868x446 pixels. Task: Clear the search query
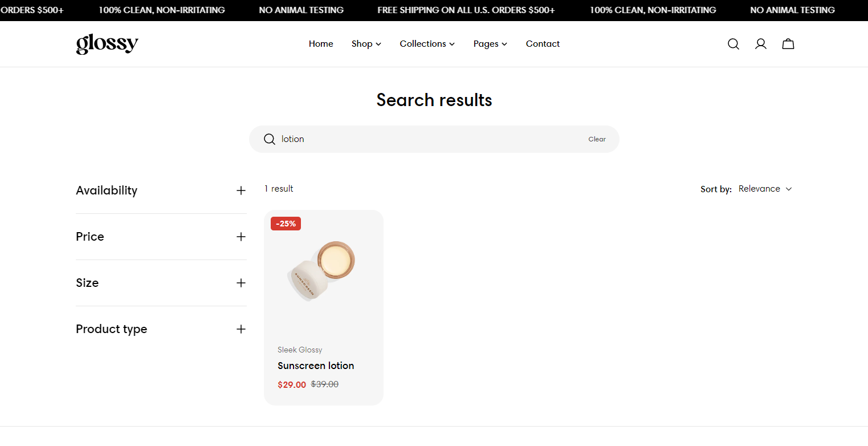tap(597, 139)
